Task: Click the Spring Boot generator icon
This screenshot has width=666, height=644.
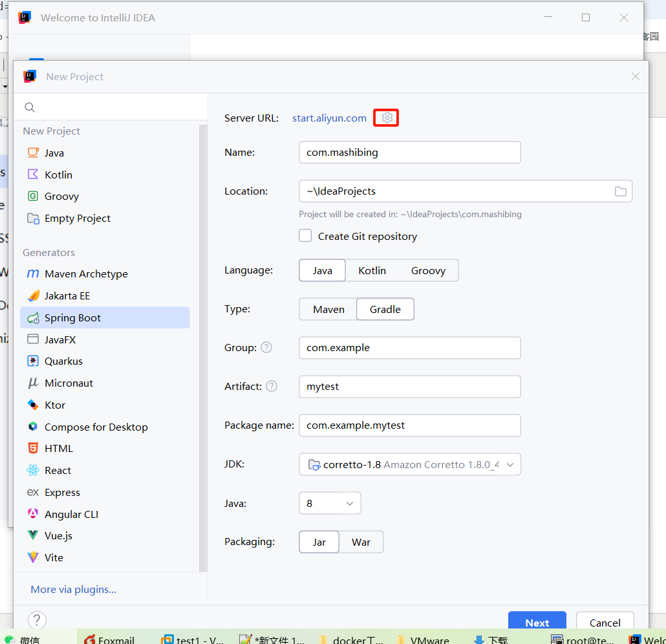Action: point(33,317)
